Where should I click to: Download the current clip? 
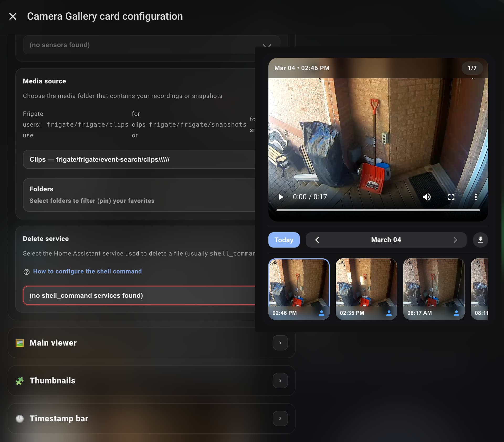click(x=480, y=240)
